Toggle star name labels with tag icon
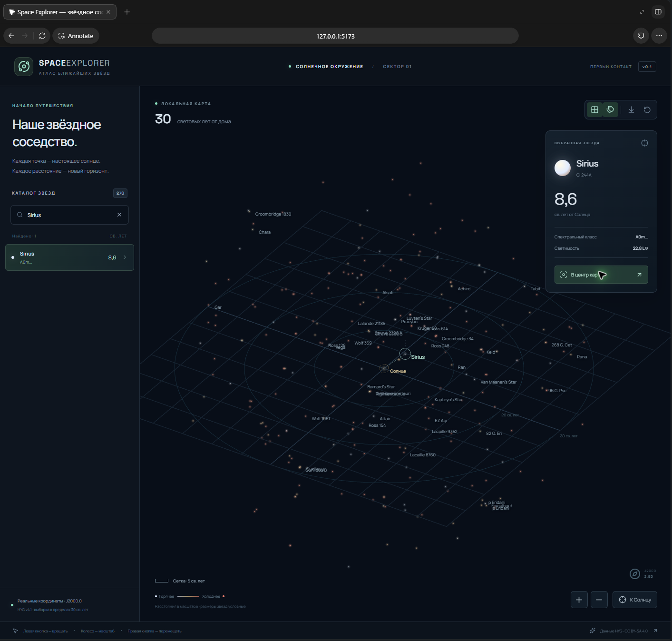Screen dimensions: 672x641 click(610, 110)
